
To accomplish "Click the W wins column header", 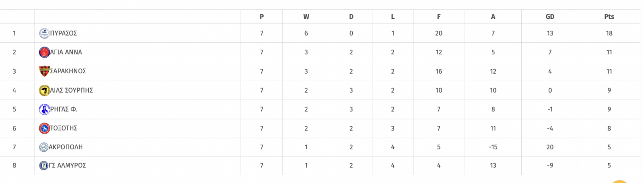I will coord(306,17).
